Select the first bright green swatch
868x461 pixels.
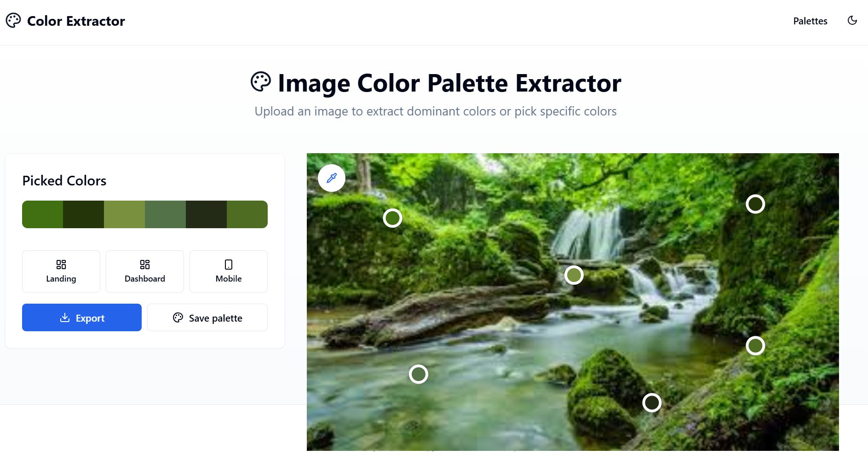click(x=43, y=214)
